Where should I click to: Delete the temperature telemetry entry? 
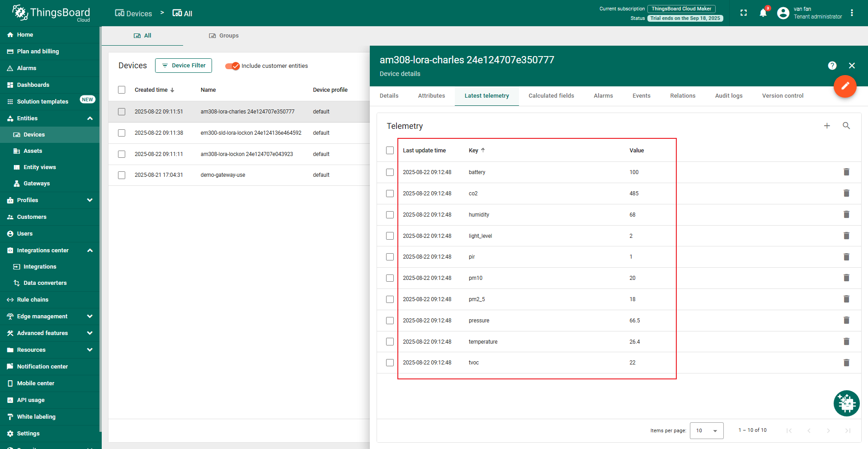coord(846,341)
